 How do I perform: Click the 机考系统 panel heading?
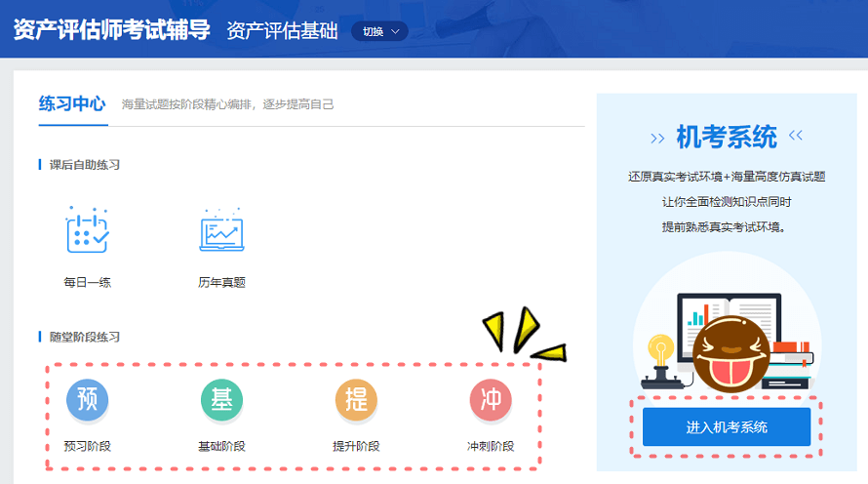pyautogui.click(x=727, y=136)
